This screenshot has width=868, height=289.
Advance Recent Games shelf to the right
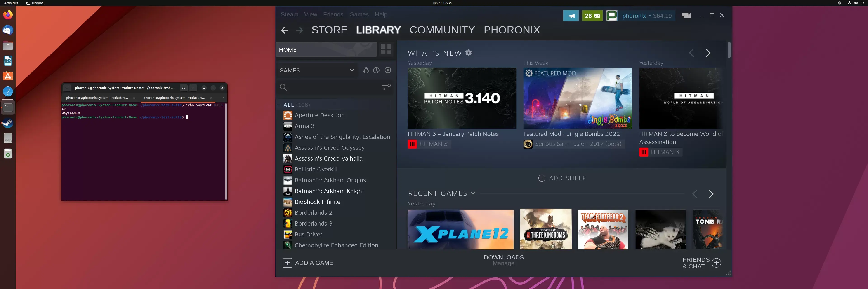(711, 194)
